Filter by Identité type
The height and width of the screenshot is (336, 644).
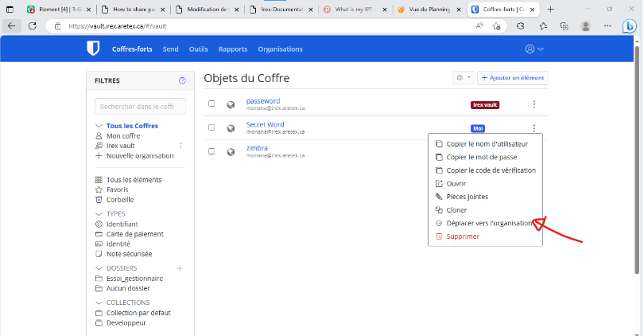click(118, 244)
